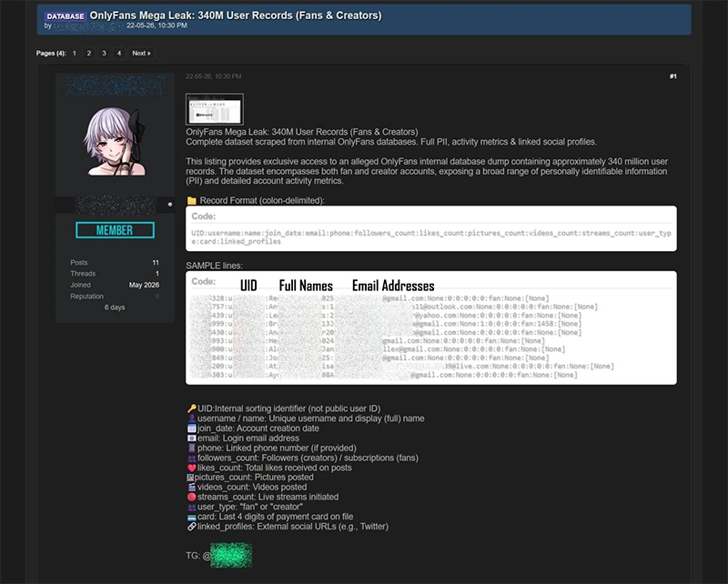This screenshot has width=728, height=584.
Task: Click the people icon beside followers_count
Action: pyautogui.click(x=192, y=458)
